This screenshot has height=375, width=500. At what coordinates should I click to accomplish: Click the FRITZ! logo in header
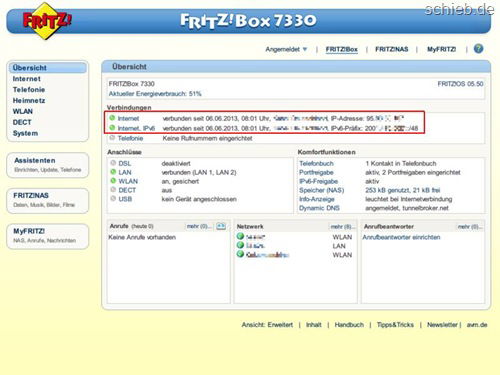[46, 21]
